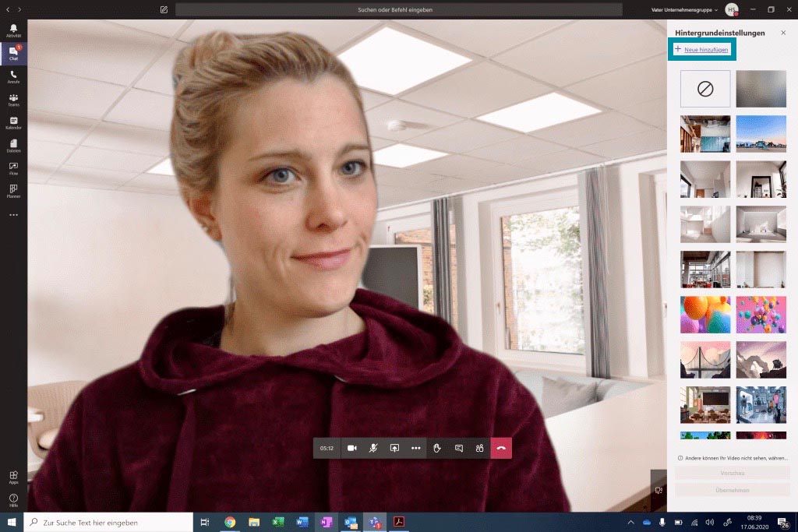Show the participants list
The width and height of the screenshot is (798, 532).
point(479,448)
